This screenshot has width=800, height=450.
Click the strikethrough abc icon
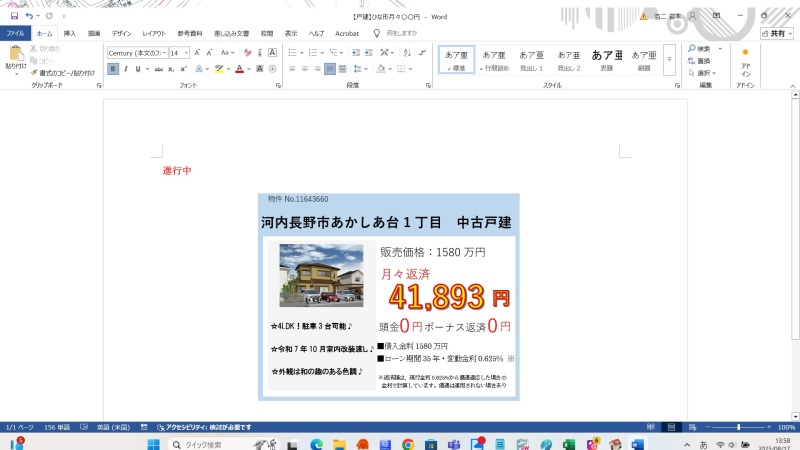(156, 69)
